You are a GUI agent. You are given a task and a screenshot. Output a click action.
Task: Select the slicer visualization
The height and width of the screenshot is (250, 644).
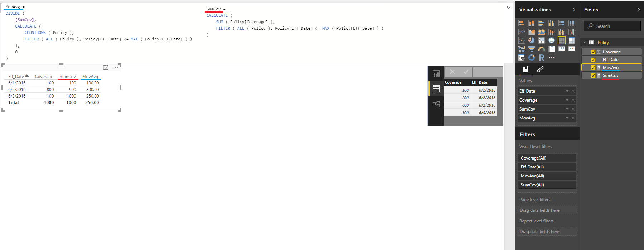pyautogui.click(x=521, y=58)
